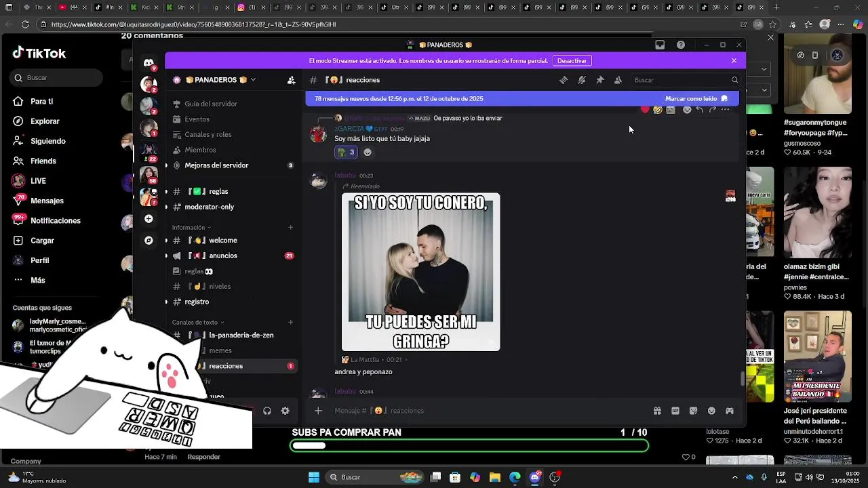Click the TikTok search box Buscar

point(57,78)
